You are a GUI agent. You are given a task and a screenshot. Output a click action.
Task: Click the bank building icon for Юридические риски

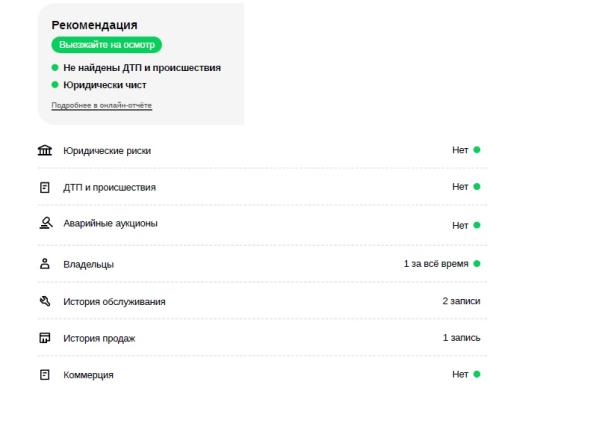pyautogui.click(x=44, y=150)
